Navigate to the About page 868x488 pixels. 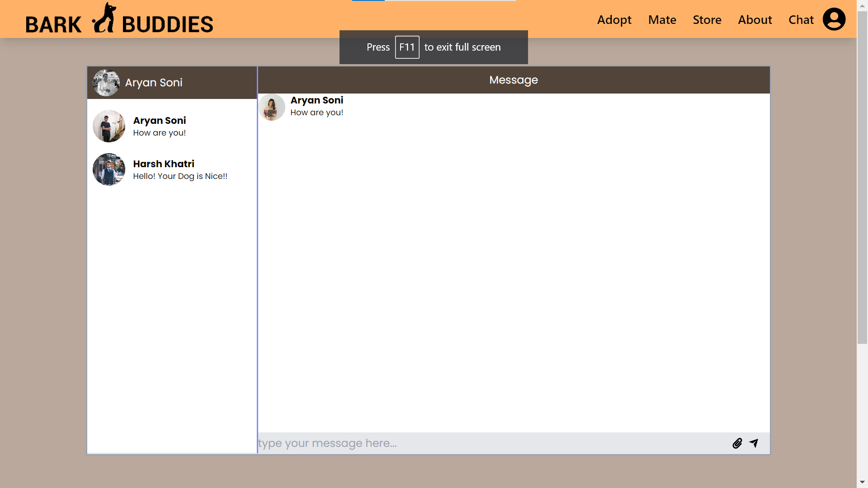pos(755,20)
